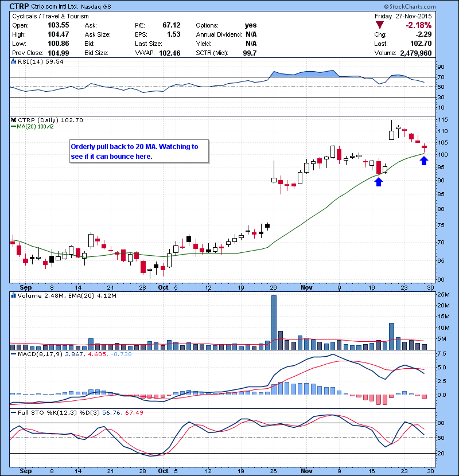Click the 115 label on the price axis
The height and width of the screenshot is (476, 459).
442,120
